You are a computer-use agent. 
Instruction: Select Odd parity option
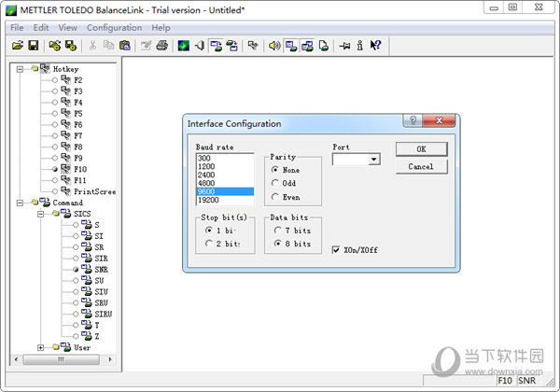click(284, 183)
